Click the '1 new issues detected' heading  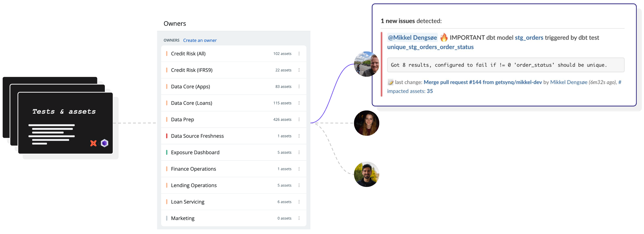coord(411,21)
